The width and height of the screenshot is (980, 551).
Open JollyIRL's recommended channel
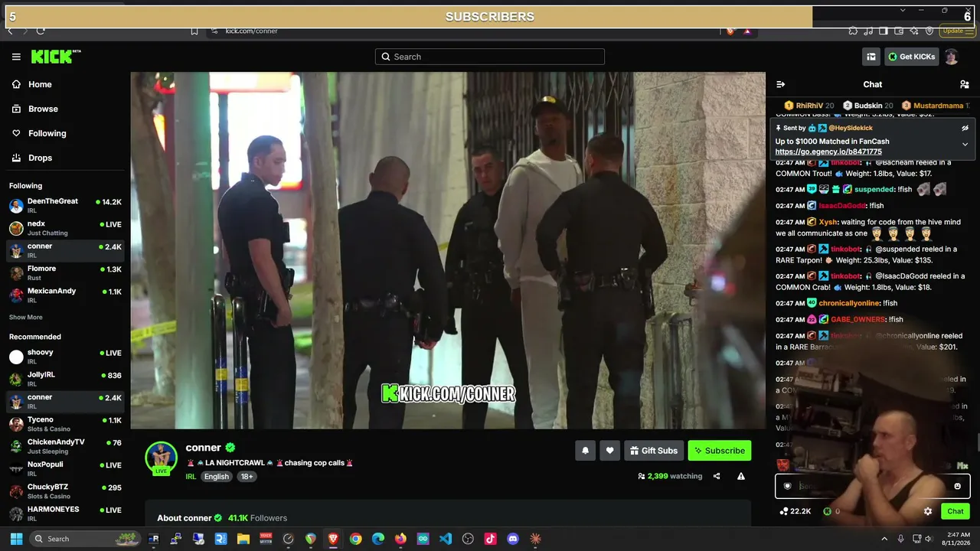65,379
